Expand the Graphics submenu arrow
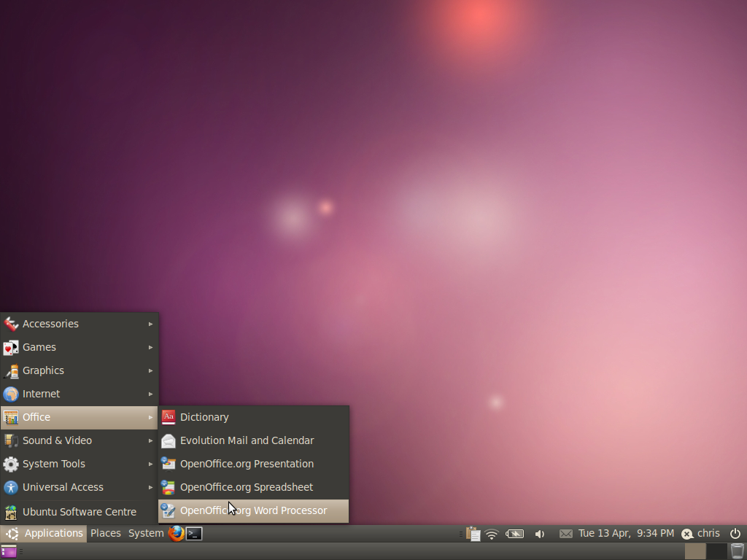 click(150, 370)
